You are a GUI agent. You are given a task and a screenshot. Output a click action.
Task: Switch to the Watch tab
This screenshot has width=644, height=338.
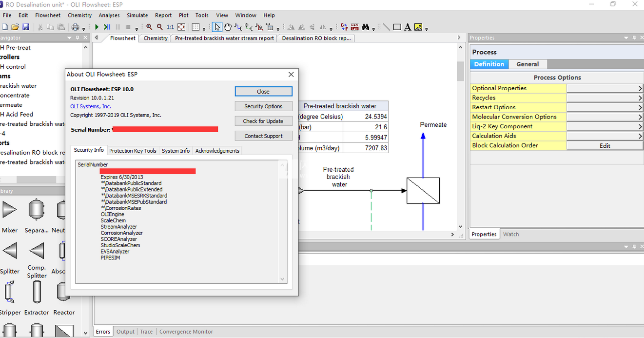pos(511,234)
